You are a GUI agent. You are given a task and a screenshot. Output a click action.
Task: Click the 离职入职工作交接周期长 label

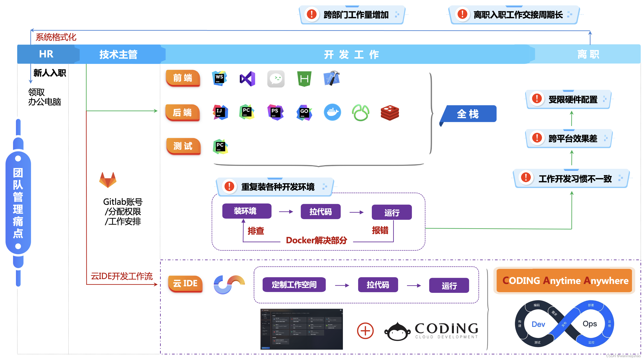[518, 15]
